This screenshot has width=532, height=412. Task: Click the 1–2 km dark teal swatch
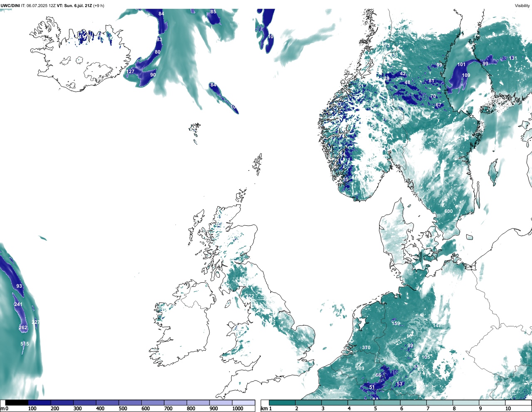click(x=282, y=402)
